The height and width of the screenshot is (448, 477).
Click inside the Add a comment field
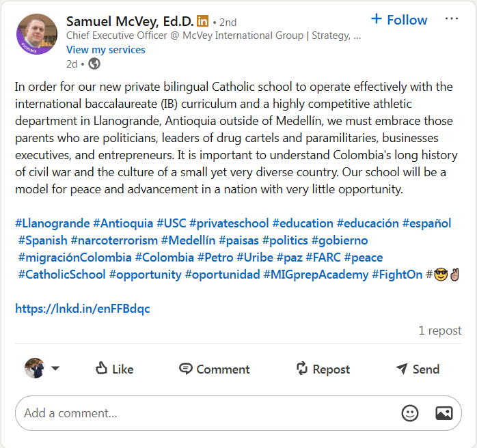(205, 413)
